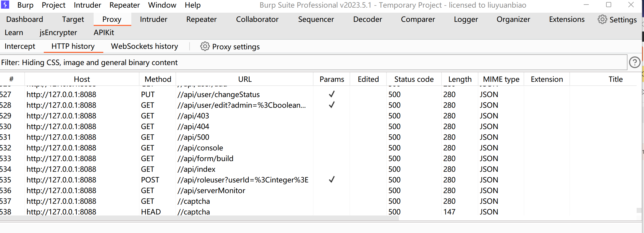Select the PUT //api/user/changeStatus request row

pos(218,95)
